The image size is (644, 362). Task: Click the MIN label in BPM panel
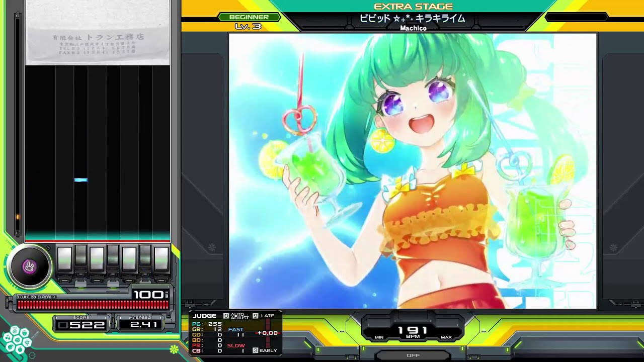379,337
